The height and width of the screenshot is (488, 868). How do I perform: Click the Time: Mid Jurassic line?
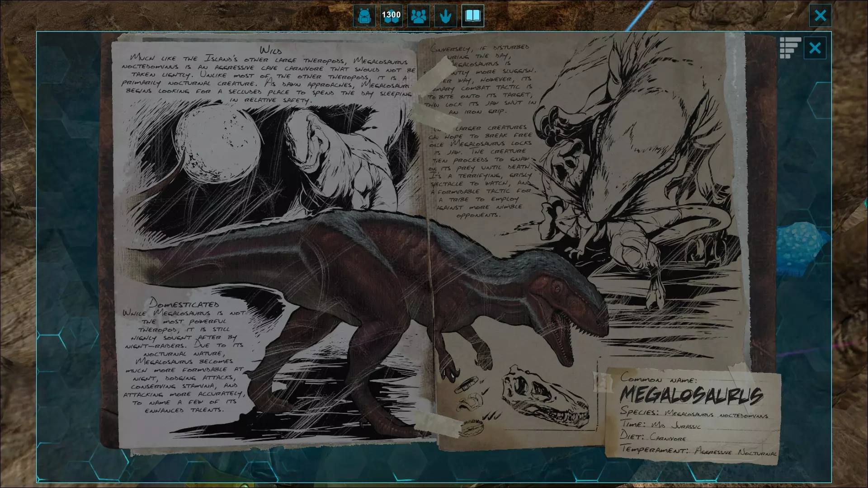pyautogui.click(x=660, y=425)
